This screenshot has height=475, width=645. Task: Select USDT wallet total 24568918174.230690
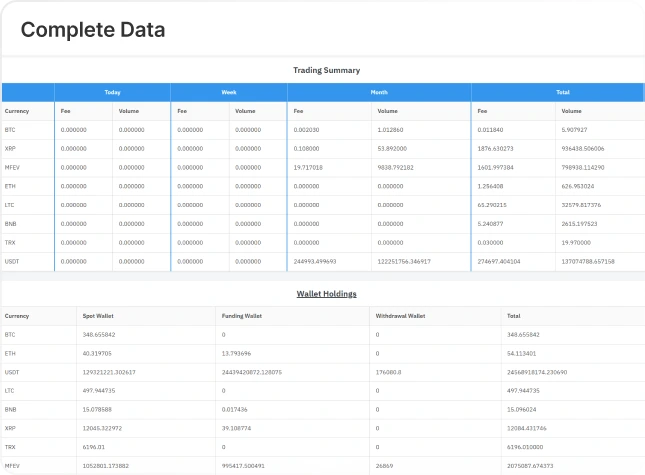point(537,372)
